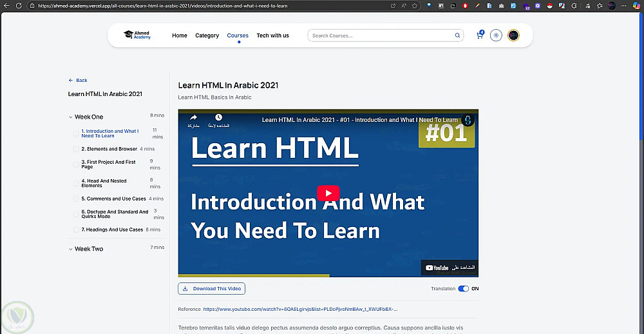Open the shopping cart icon

coord(480,35)
